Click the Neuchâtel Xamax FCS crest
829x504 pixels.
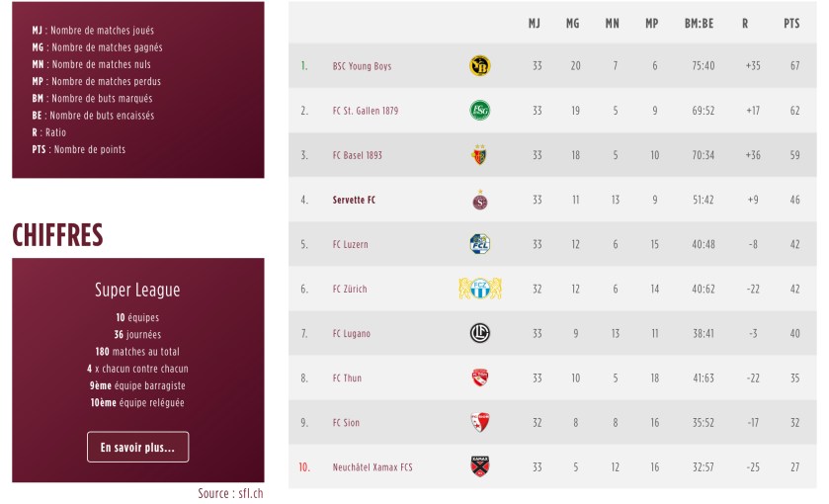tap(480, 466)
